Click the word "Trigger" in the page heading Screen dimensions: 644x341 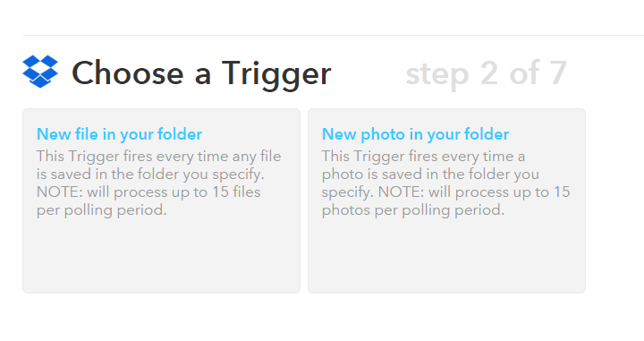[276, 74]
